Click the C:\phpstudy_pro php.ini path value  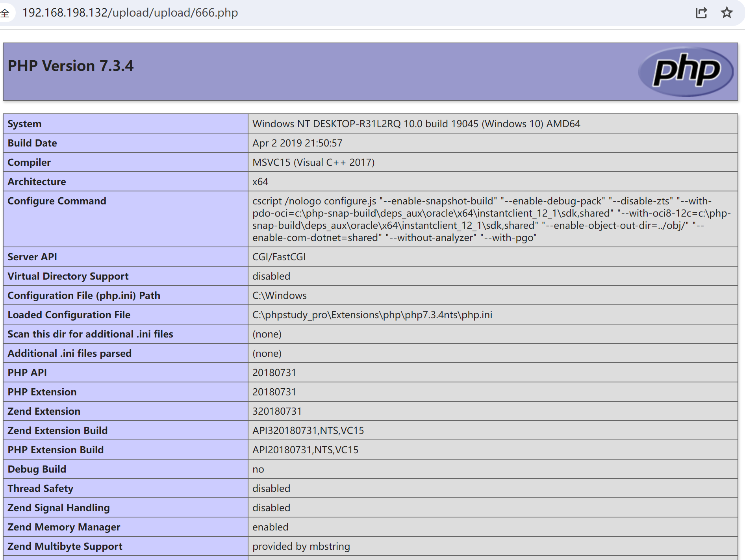coord(372,315)
